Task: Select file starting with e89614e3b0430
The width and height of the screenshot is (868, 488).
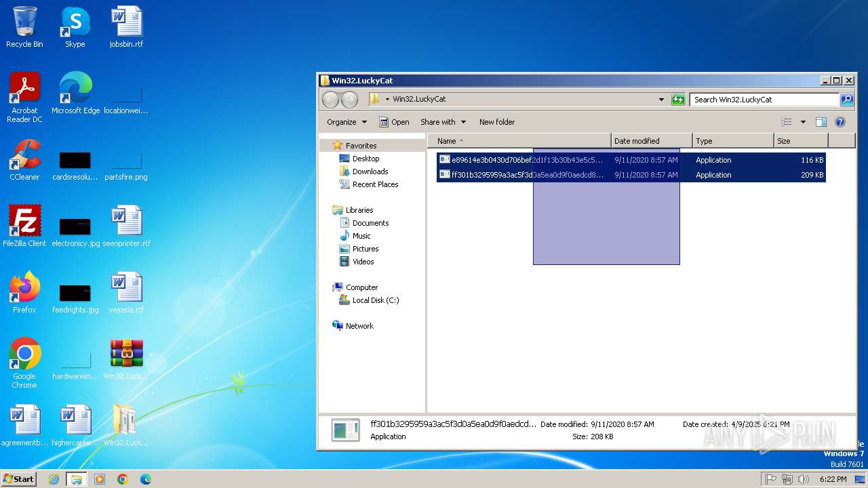Action: point(631,160)
